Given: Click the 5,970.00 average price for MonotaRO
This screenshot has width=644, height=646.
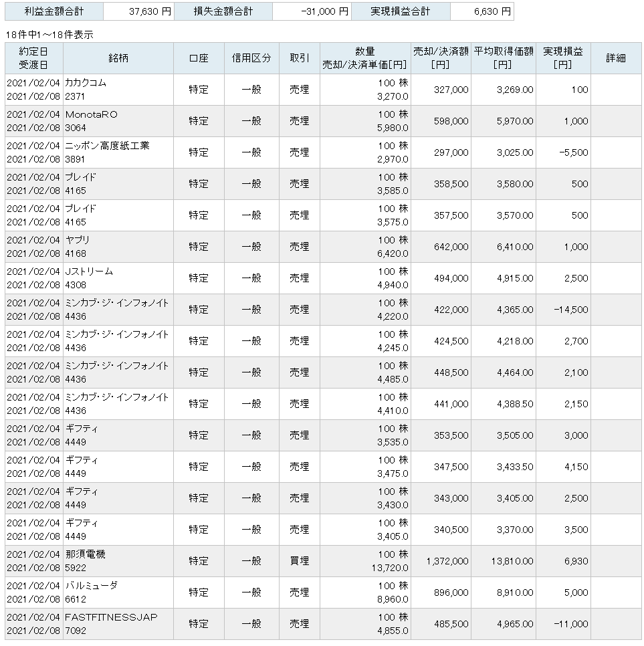Looking at the screenshot, I should click(x=515, y=121).
